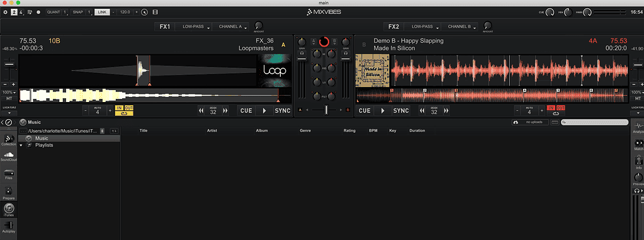Seek backward on deck B

(x=422, y=110)
